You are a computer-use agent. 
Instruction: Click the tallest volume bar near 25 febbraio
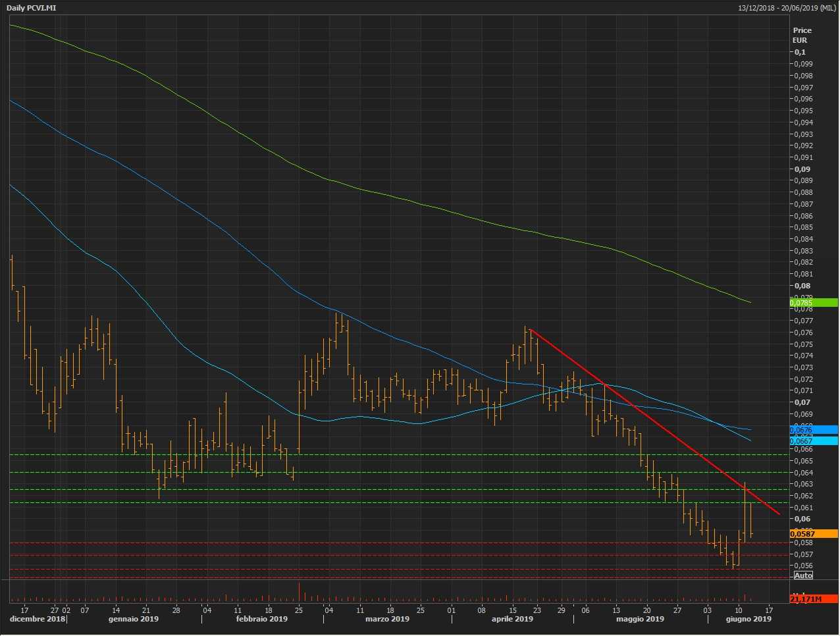coord(299,593)
